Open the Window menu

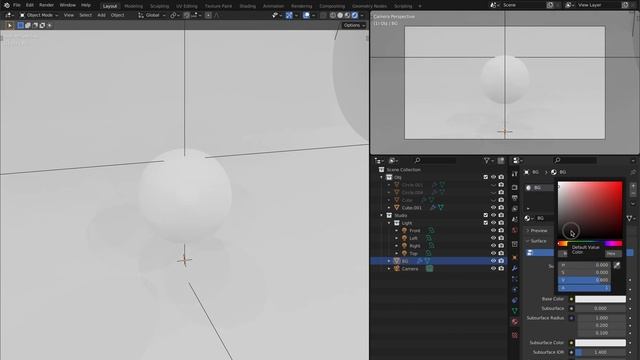click(x=67, y=5)
